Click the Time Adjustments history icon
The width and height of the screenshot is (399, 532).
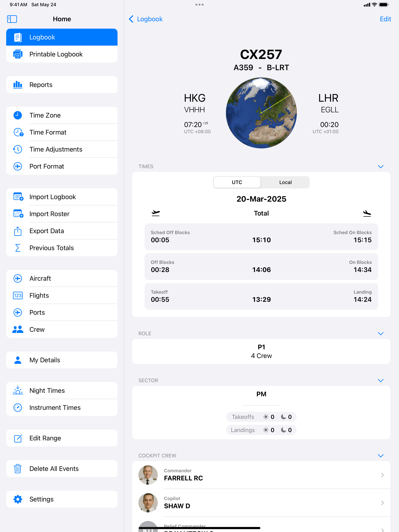18,149
